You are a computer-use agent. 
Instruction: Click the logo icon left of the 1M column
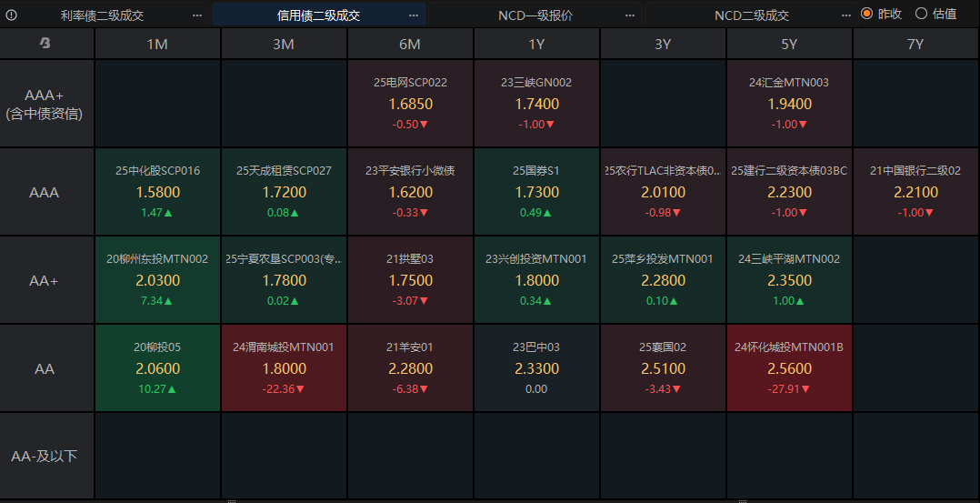(45, 44)
